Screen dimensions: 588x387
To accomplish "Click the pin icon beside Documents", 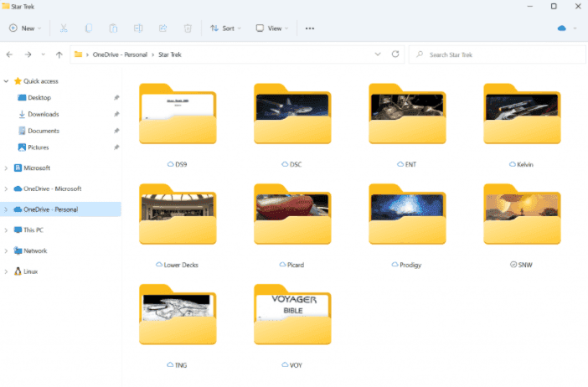I will [x=116, y=131].
